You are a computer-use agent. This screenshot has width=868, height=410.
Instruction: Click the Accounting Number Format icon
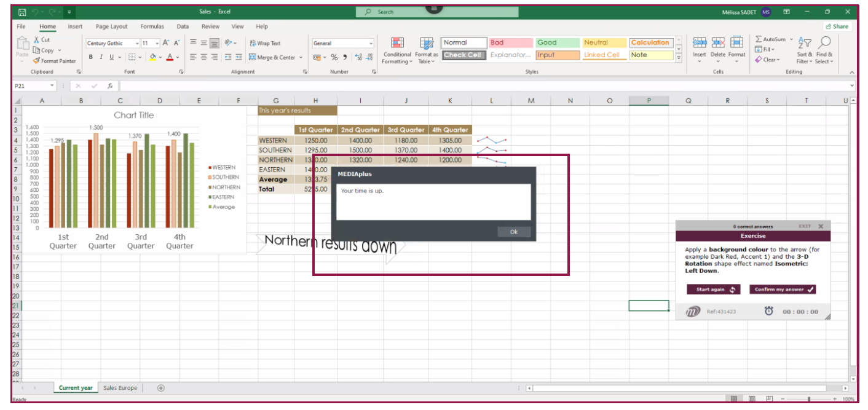tap(317, 57)
